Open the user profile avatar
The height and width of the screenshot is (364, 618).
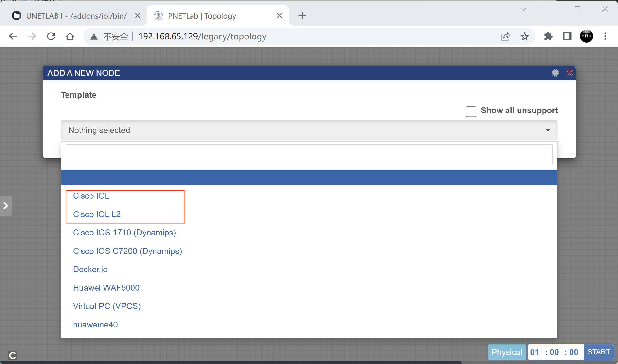(x=586, y=36)
